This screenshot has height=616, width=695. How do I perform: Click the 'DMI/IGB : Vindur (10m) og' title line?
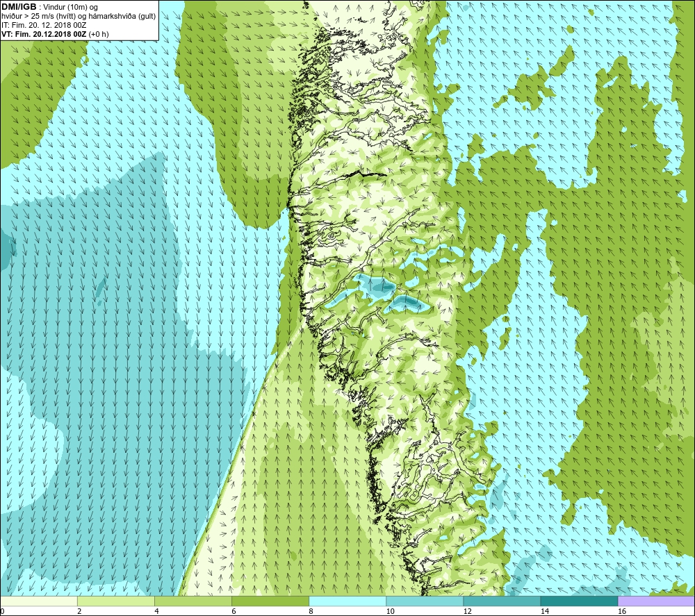[49, 7]
